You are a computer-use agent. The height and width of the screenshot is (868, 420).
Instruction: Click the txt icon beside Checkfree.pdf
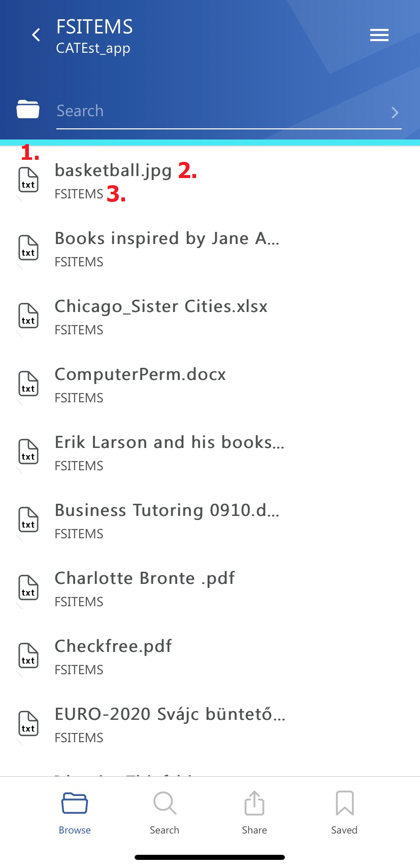(x=28, y=655)
